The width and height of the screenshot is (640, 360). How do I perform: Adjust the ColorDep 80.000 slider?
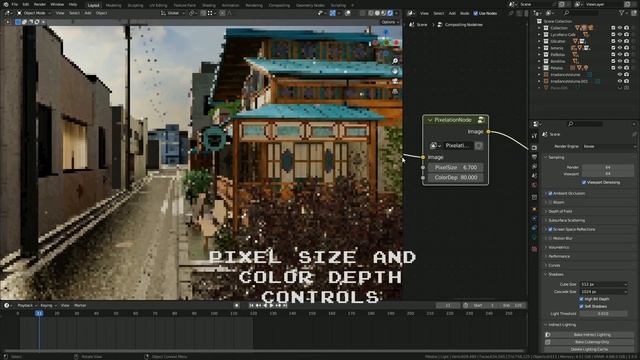click(x=456, y=178)
